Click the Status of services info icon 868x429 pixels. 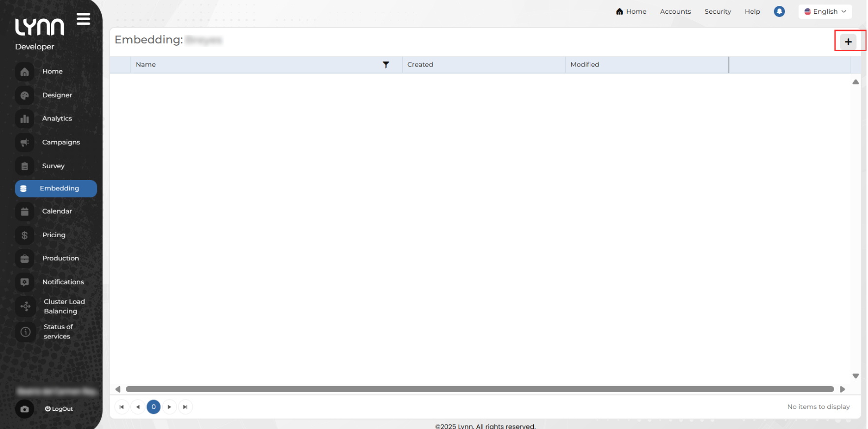[x=26, y=332]
